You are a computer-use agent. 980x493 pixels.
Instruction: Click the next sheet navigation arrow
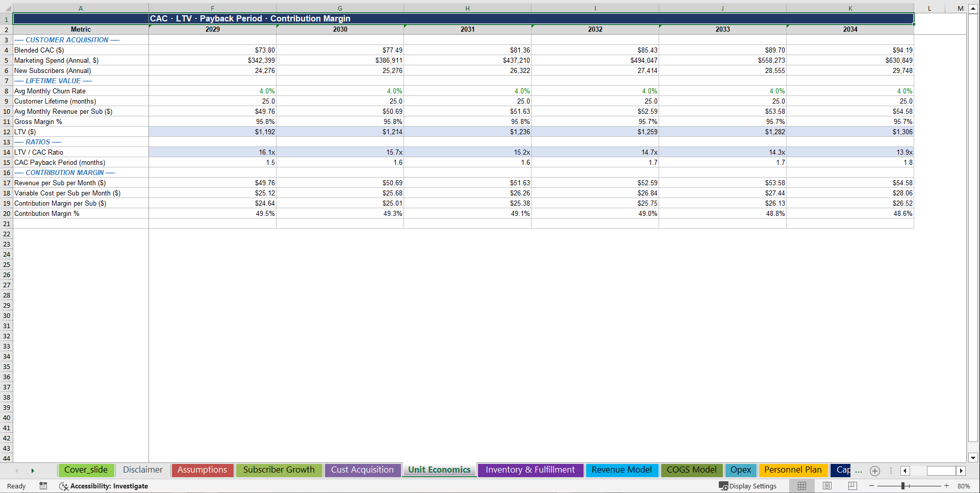pyautogui.click(x=33, y=471)
